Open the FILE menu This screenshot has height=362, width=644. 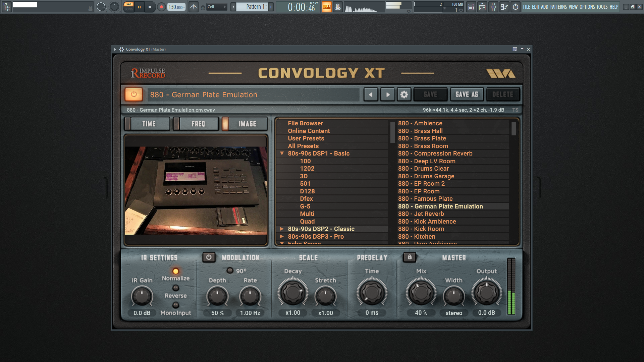[527, 7]
